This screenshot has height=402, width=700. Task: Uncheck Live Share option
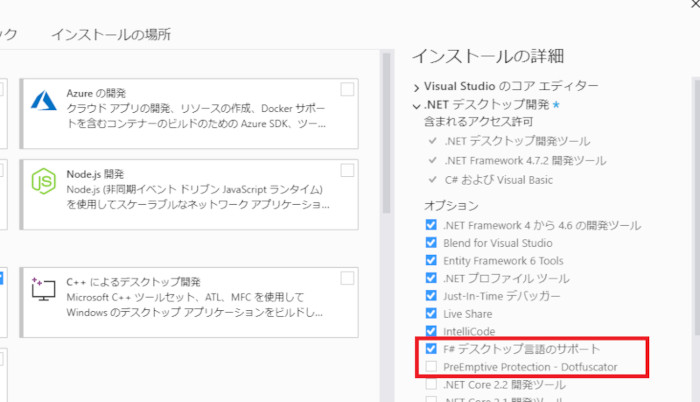pos(431,313)
